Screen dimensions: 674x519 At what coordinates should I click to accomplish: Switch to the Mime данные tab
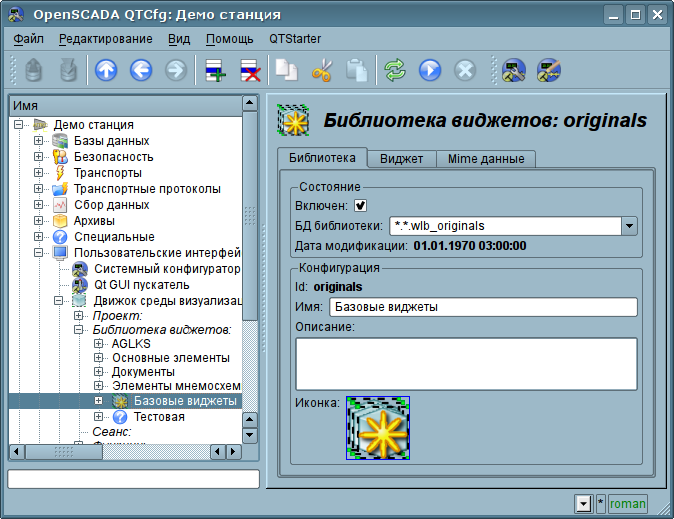click(x=485, y=159)
